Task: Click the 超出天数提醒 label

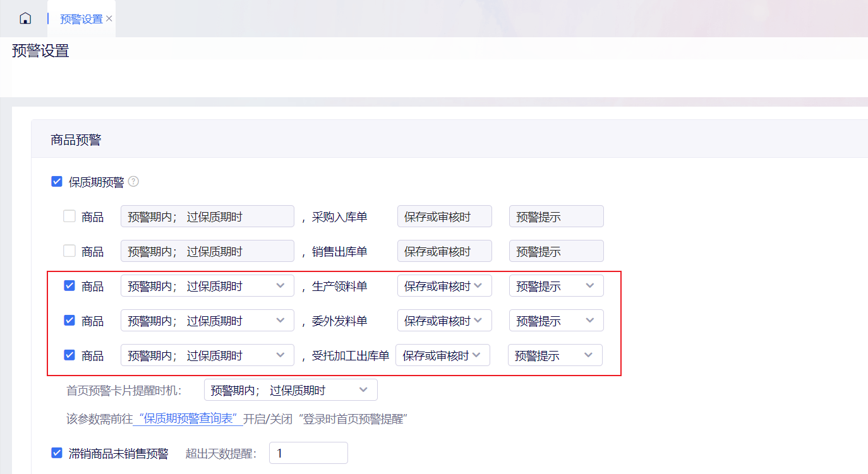Action: (221, 454)
